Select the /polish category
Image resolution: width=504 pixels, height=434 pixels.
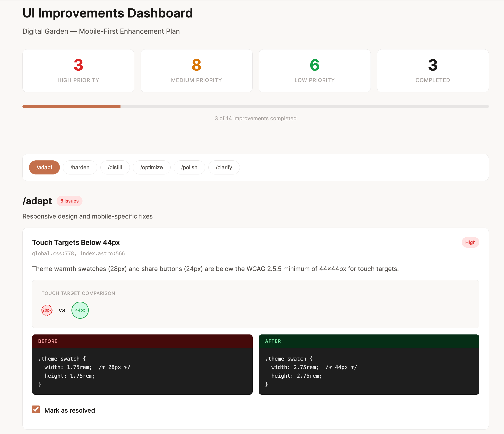point(189,167)
